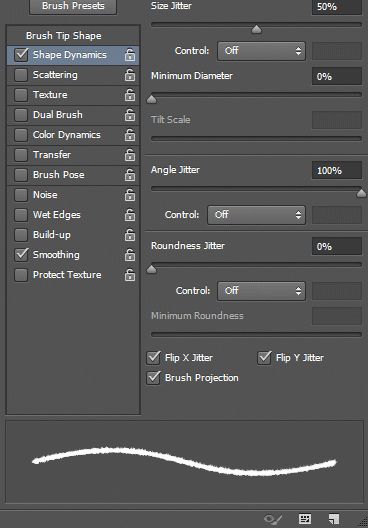The image size is (368, 528).
Task: Enable the Build-up checkbox
Action: tap(21, 235)
